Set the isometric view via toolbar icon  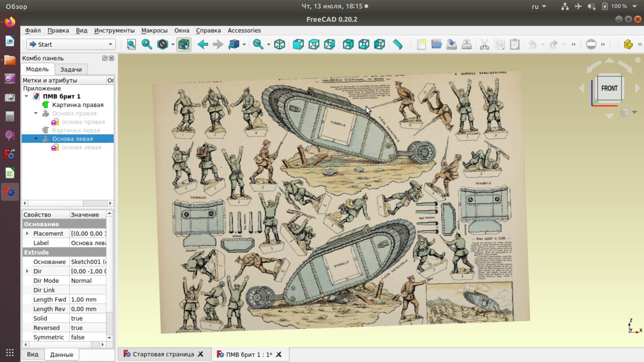279,45
